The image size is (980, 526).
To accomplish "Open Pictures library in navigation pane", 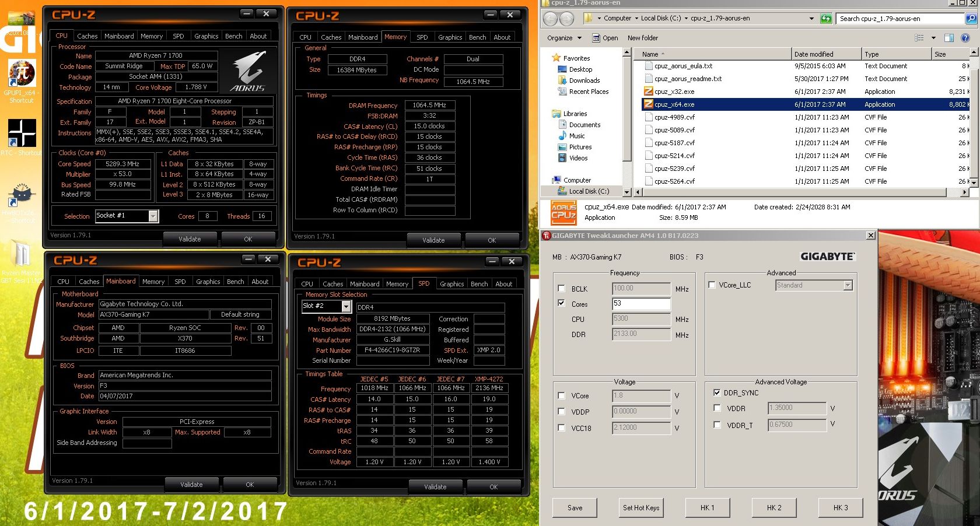I will (x=580, y=147).
